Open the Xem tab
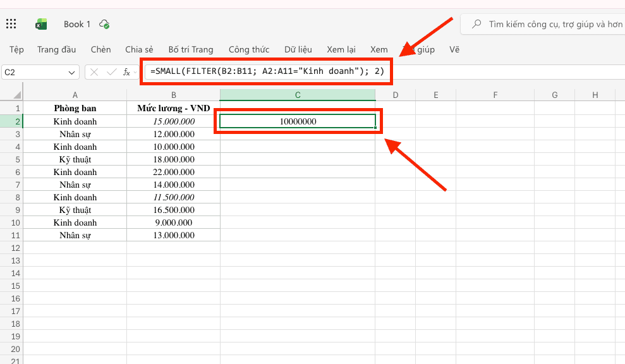This screenshot has height=364, width=625. point(379,49)
